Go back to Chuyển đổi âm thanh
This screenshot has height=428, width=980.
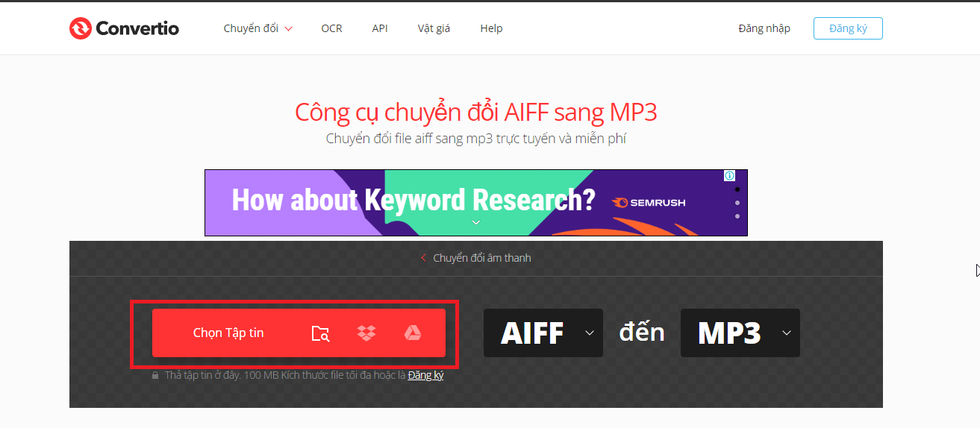476,258
